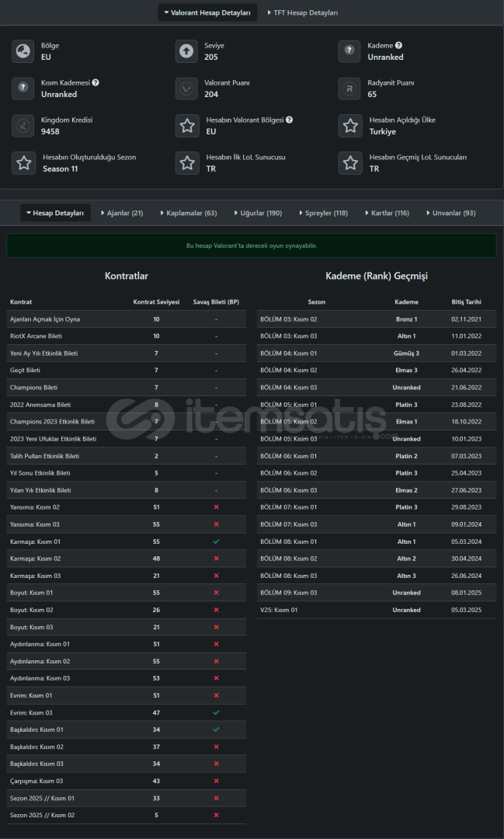Click green check in Başkaldırı: Kısım 01 row
This screenshot has height=839, width=504.
pos(216,729)
